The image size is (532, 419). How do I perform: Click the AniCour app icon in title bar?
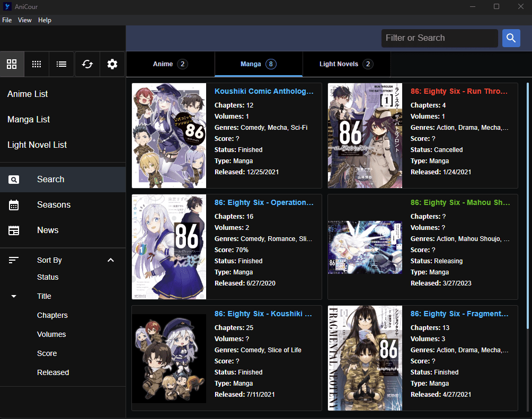7,6
